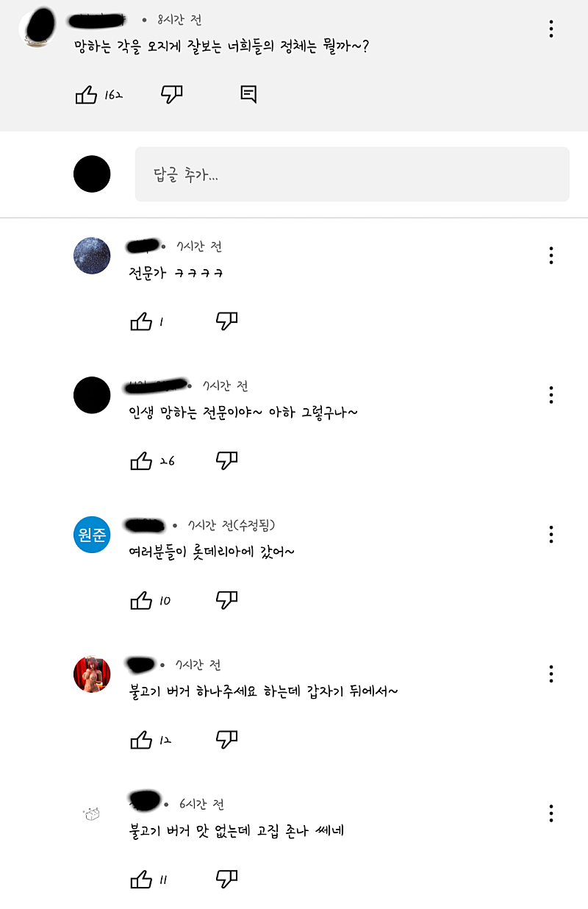Like the top comment with 162 likes
Screen dimensions: 588x909
click(x=87, y=94)
